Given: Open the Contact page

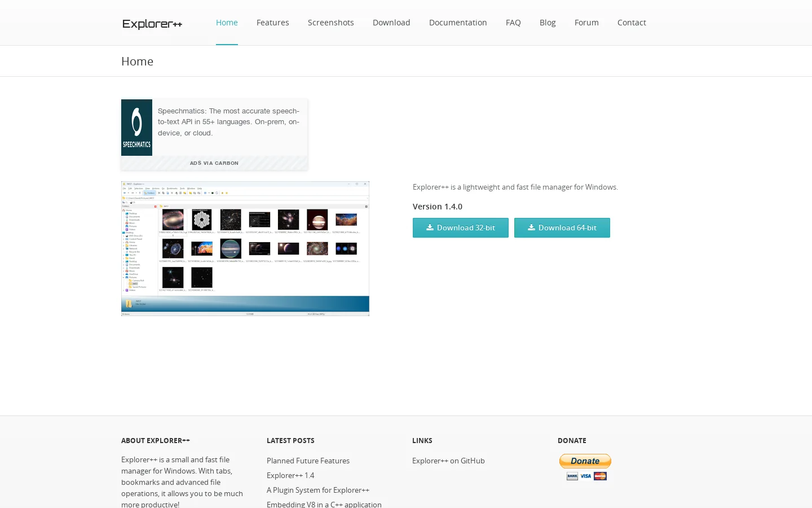Looking at the screenshot, I should (632, 23).
